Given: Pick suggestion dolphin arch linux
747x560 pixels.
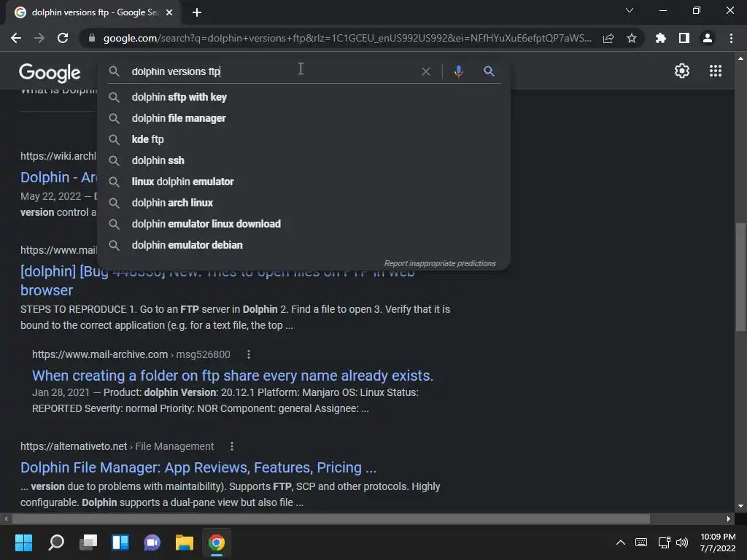Looking at the screenshot, I should 304,203.
